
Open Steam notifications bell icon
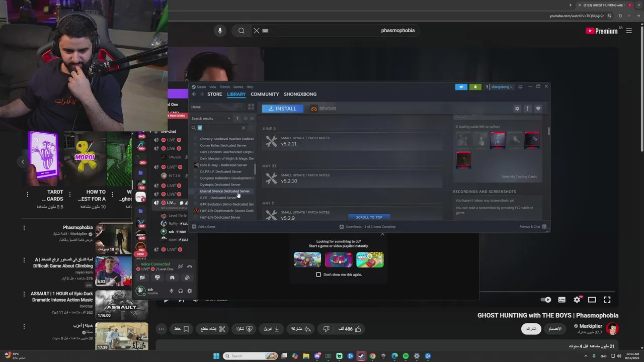pyautogui.click(x=475, y=87)
